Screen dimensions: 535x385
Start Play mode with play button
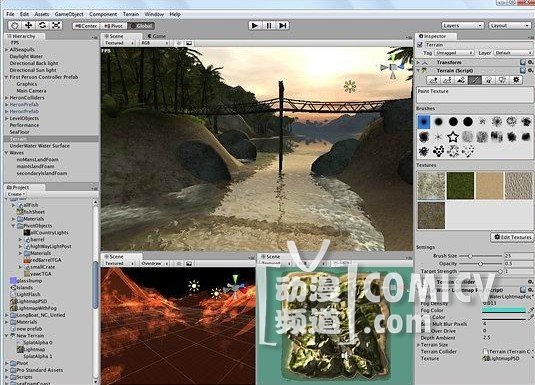255,26
